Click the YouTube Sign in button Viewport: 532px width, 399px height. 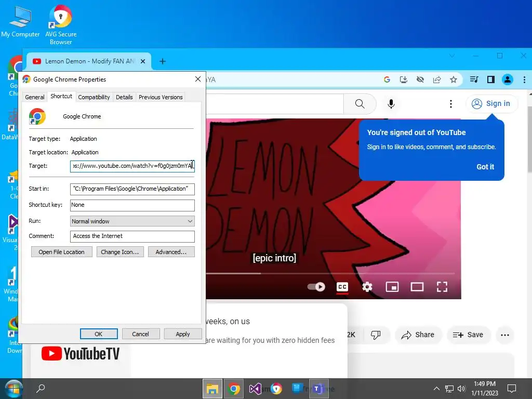pos(491,103)
